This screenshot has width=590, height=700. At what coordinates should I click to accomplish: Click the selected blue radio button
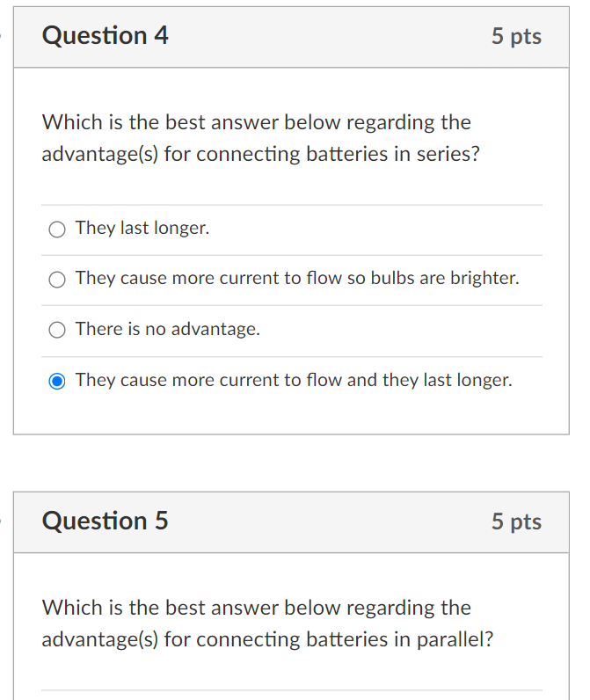pos(56,382)
